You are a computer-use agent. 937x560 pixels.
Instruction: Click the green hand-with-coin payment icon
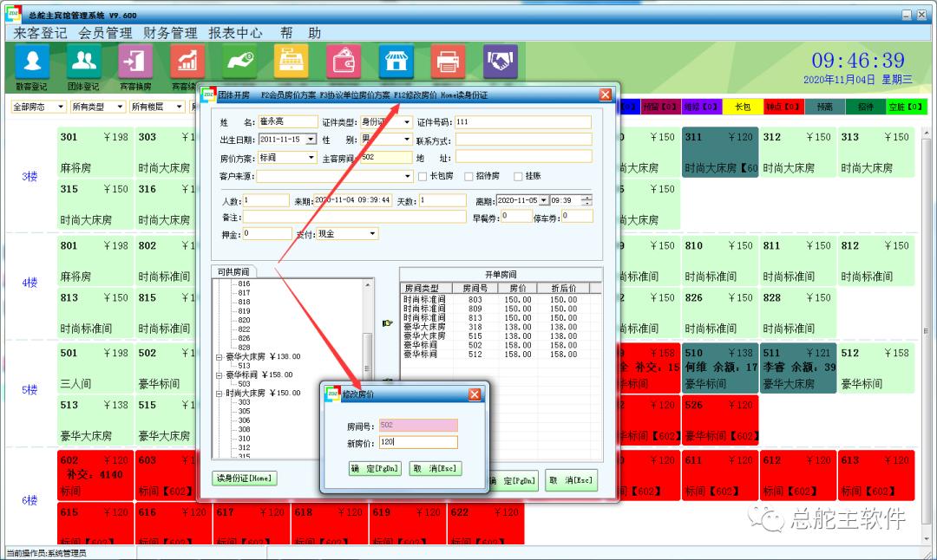239,61
